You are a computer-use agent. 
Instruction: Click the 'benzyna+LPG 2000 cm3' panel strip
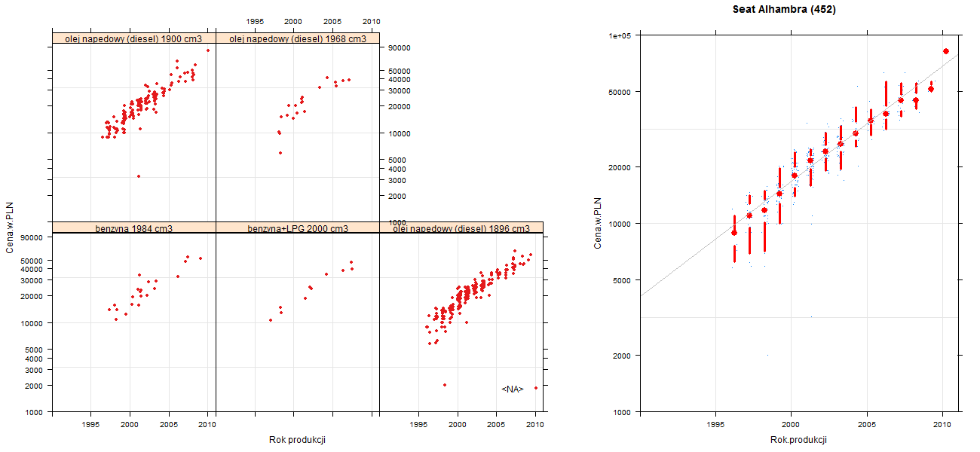click(298, 228)
